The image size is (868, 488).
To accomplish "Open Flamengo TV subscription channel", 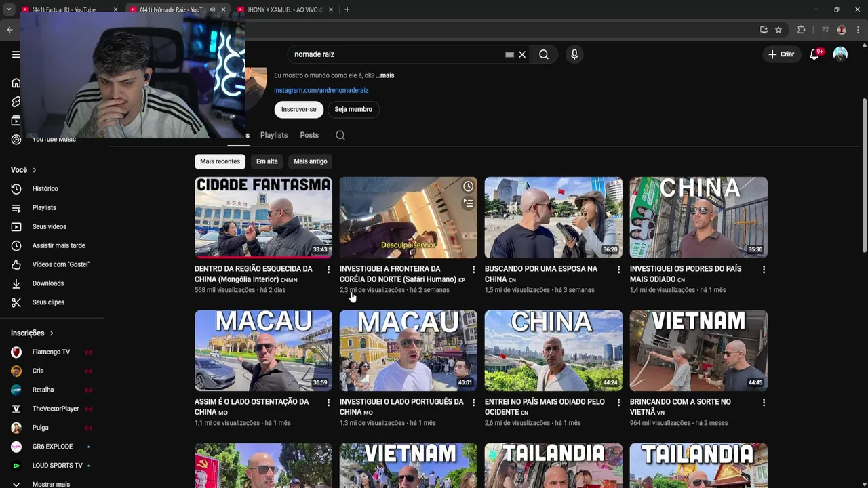I will tap(52, 352).
